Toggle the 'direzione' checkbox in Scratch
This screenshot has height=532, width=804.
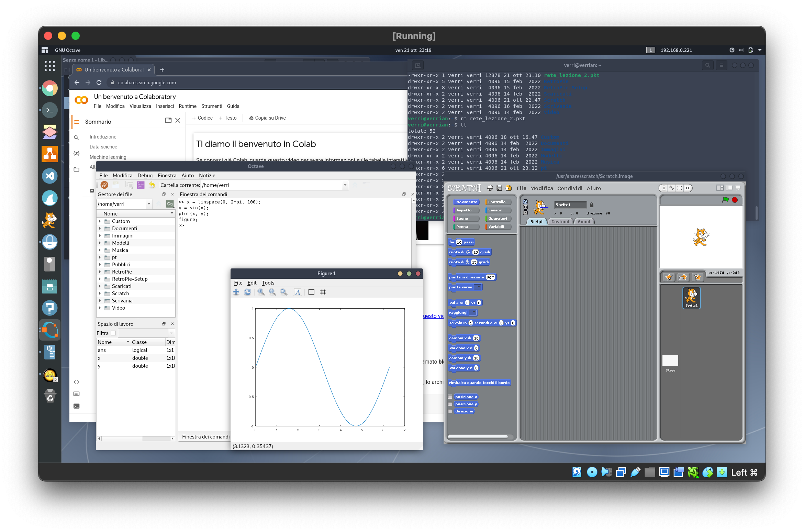point(450,411)
